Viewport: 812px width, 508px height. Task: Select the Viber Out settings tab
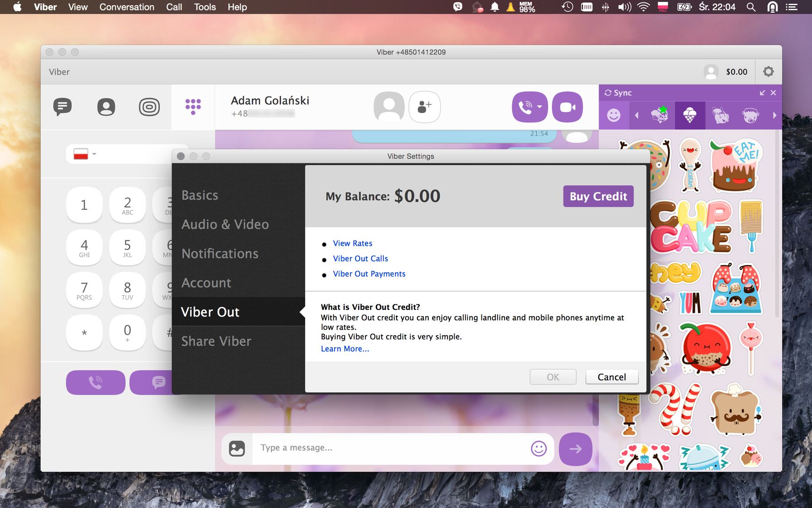(210, 312)
